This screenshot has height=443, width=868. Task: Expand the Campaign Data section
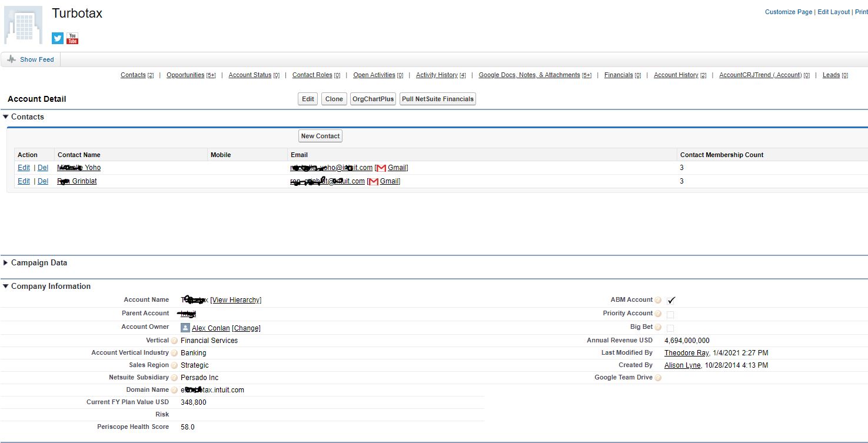coord(6,262)
